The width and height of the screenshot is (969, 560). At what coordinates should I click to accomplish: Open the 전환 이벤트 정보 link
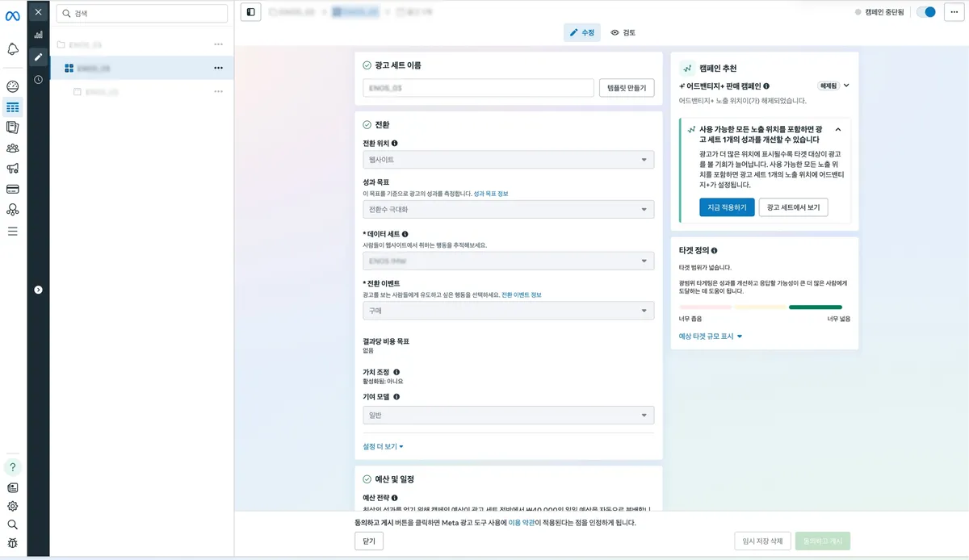(522, 295)
